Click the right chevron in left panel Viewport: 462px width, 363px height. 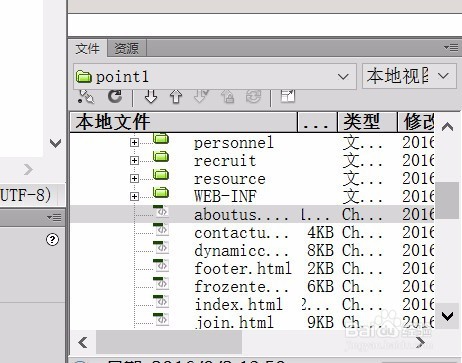pos(28,170)
